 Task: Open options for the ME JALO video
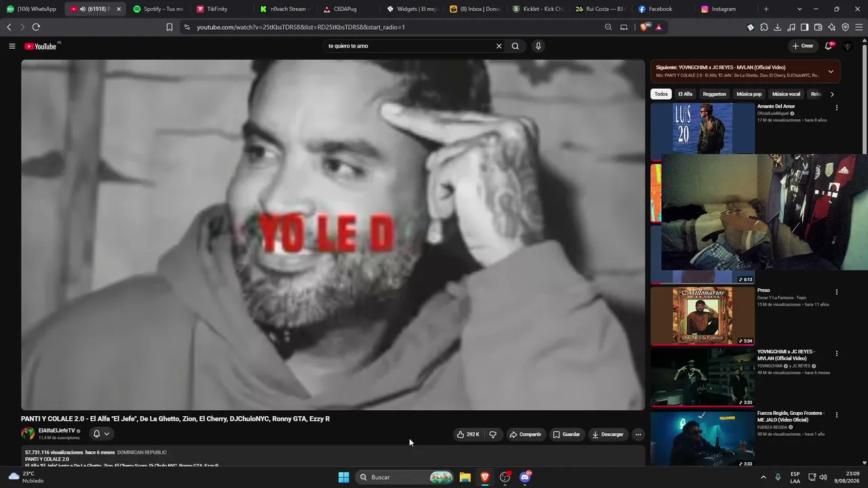(x=836, y=414)
